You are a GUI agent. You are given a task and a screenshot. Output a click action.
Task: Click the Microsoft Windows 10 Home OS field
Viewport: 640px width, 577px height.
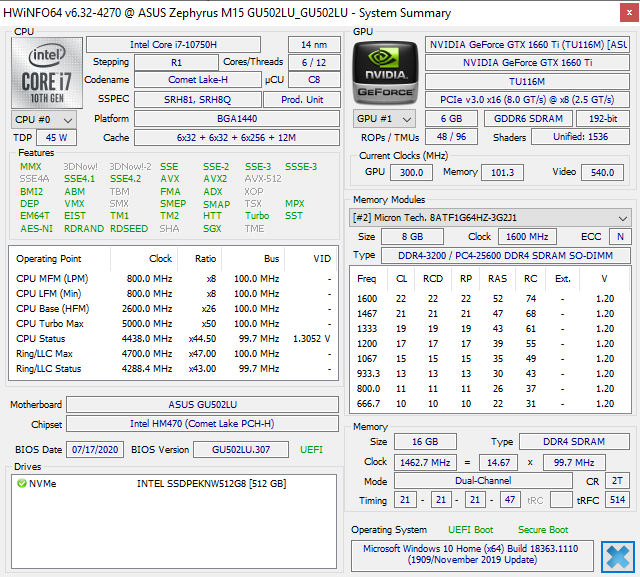[x=472, y=554]
